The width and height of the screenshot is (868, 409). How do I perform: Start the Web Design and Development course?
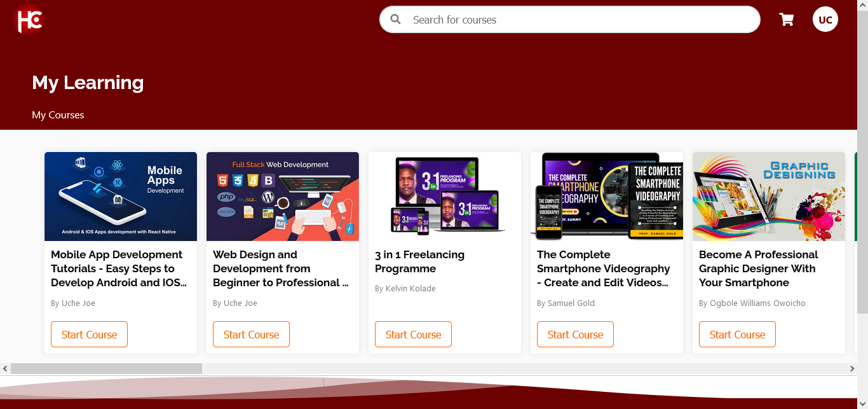pyautogui.click(x=251, y=335)
